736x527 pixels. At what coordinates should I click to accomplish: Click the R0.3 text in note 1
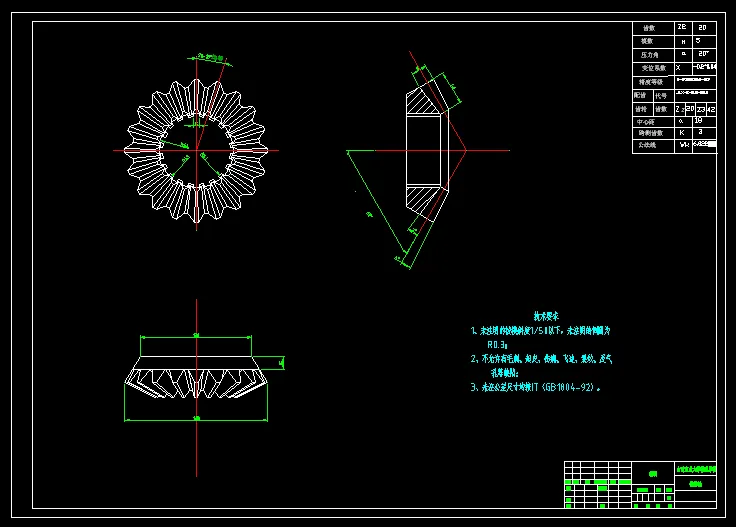point(497,344)
